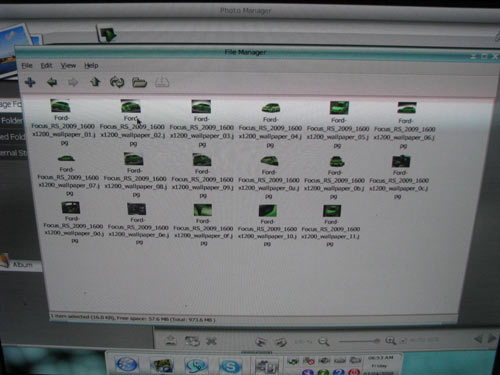Open the Help menu
Viewport: 500px width, 375px height.
(x=91, y=66)
